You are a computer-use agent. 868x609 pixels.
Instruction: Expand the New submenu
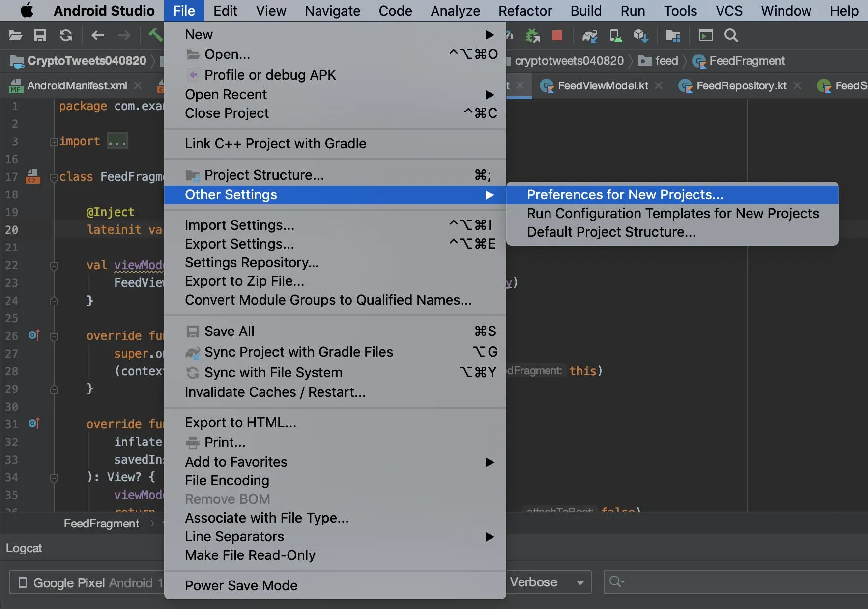pyautogui.click(x=335, y=34)
